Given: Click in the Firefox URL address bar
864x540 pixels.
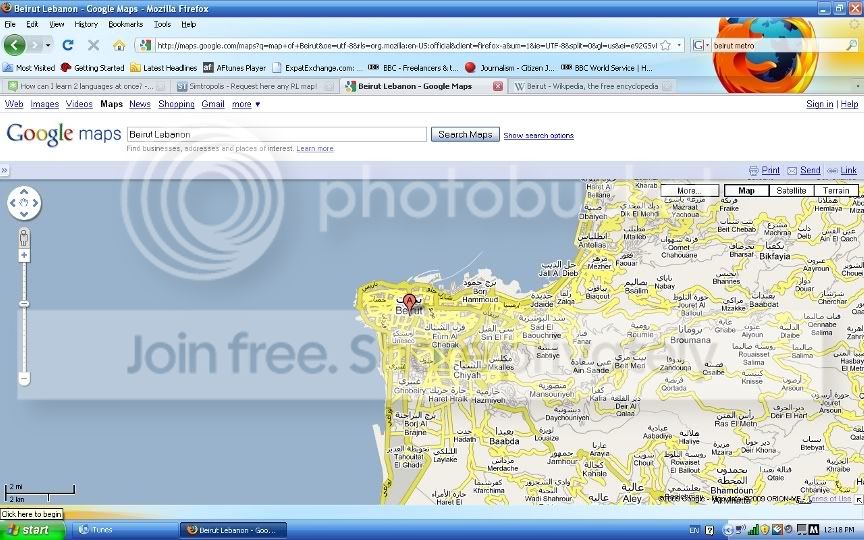Looking at the screenshot, I should click(x=408, y=45).
